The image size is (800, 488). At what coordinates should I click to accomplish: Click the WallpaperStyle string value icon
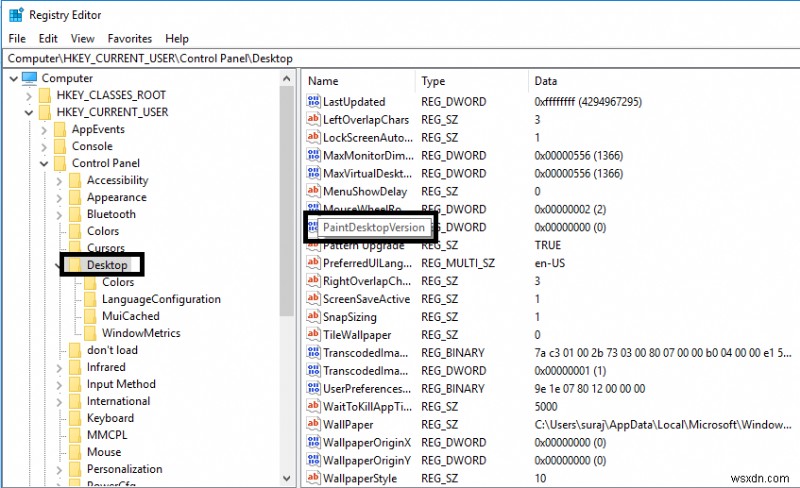(313, 477)
